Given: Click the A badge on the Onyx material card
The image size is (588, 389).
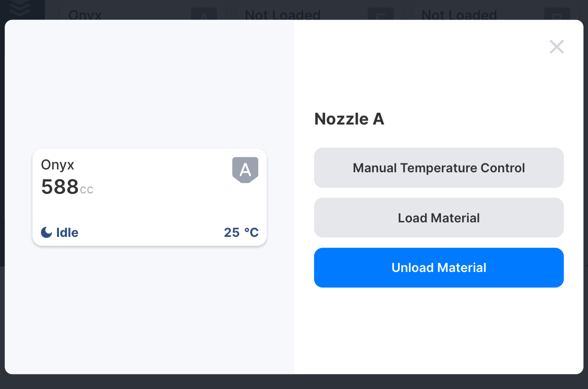Looking at the screenshot, I should pos(245,169).
